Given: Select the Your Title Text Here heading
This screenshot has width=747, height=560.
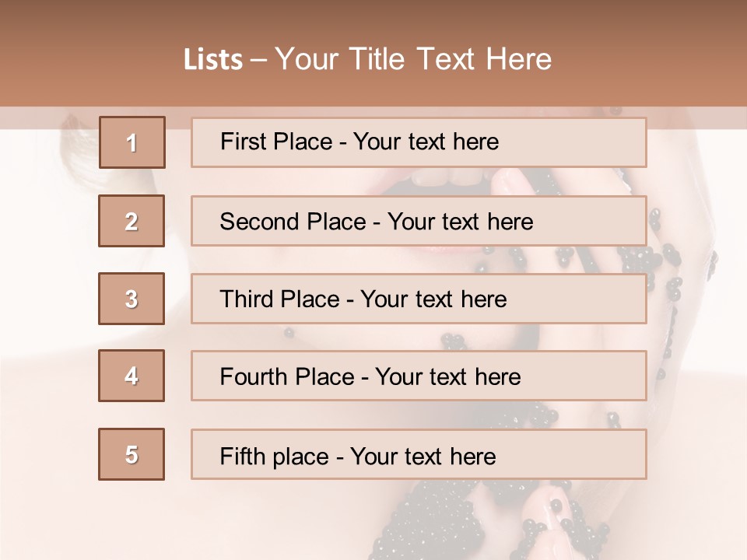Looking at the screenshot, I should [x=413, y=59].
